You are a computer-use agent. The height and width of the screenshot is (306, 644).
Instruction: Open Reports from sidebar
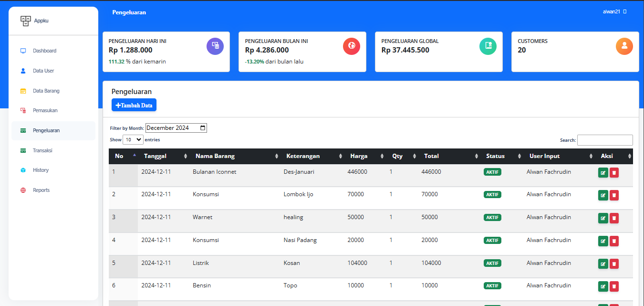[41, 190]
